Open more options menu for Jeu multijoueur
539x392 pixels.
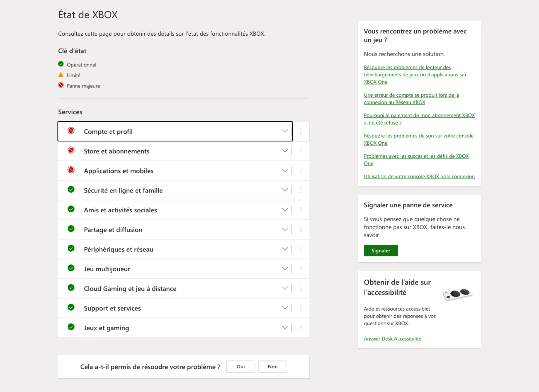301,269
